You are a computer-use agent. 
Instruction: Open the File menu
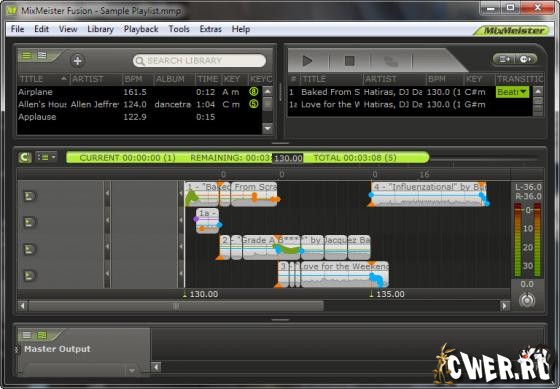[x=18, y=29]
